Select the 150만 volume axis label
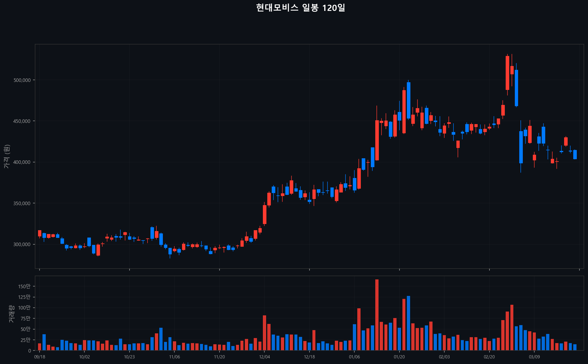Image resolution: width=588 pixels, height=364 pixels. [x=24, y=286]
